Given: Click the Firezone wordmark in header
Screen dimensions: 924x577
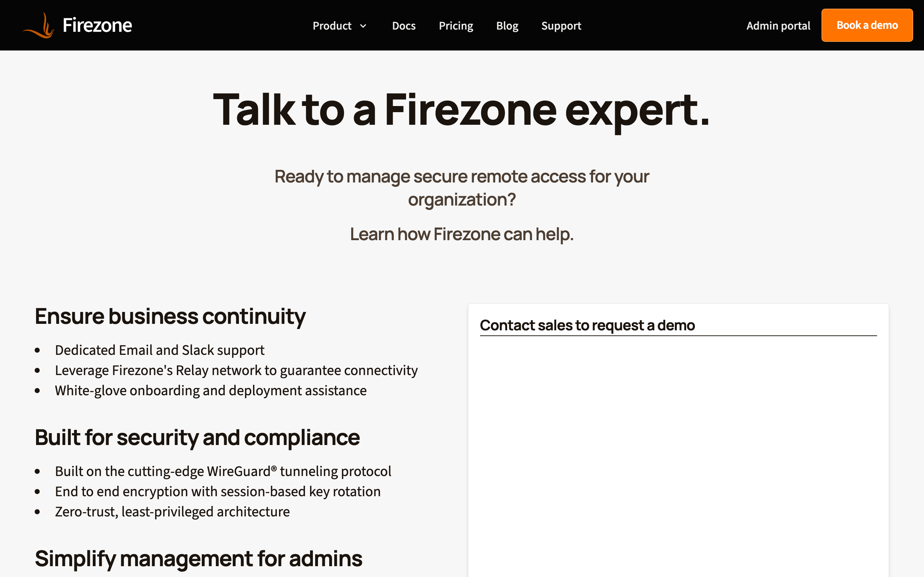Looking at the screenshot, I should pyautogui.click(x=97, y=26).
